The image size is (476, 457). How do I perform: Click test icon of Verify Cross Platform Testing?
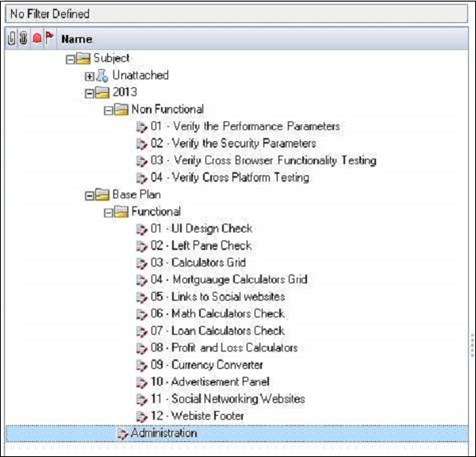point(142,178)
